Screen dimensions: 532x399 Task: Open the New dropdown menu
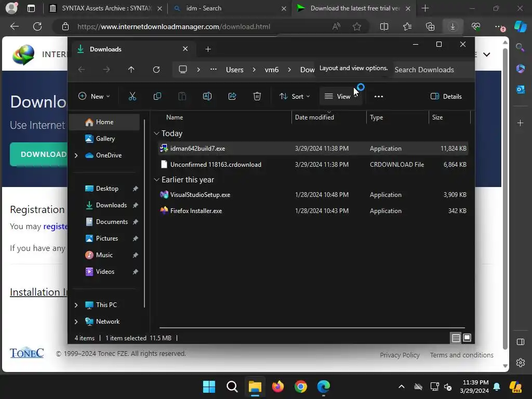click(94, 96)
